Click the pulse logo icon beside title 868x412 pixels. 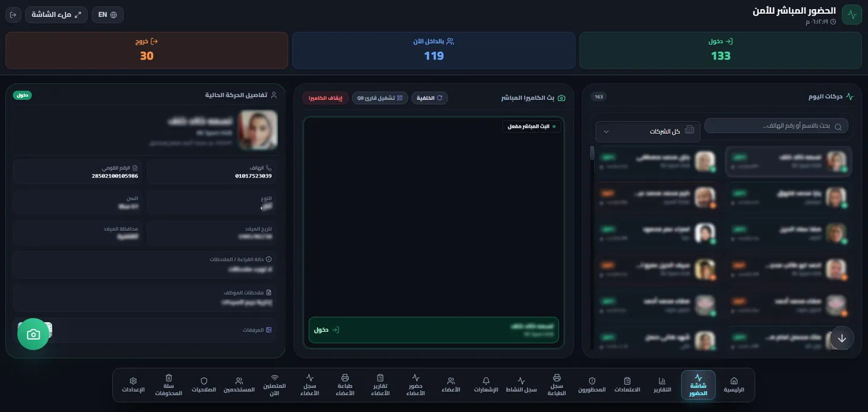click(852, 14)
